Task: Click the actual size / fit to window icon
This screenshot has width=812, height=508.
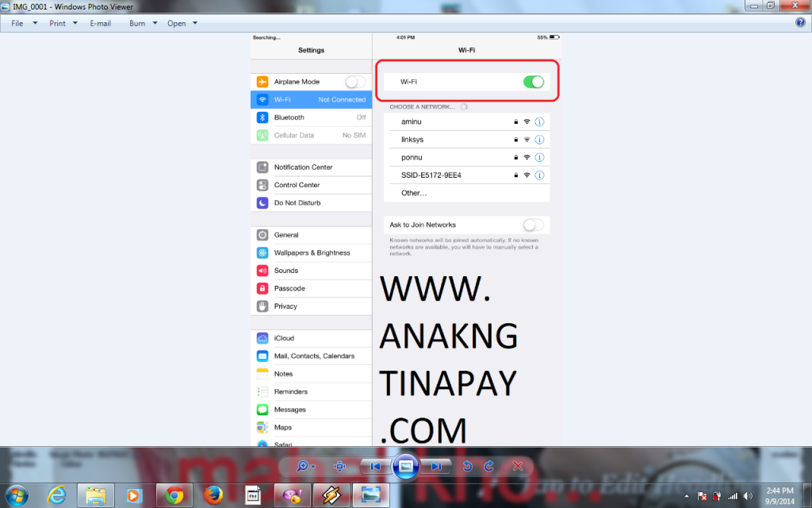Action: [340, 467]
